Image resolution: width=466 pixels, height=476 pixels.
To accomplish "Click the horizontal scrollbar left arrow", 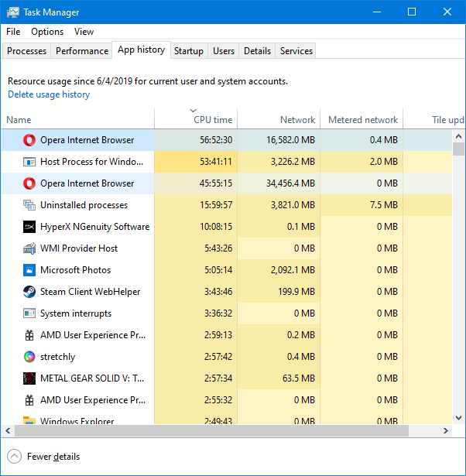I will click(8, 431).
